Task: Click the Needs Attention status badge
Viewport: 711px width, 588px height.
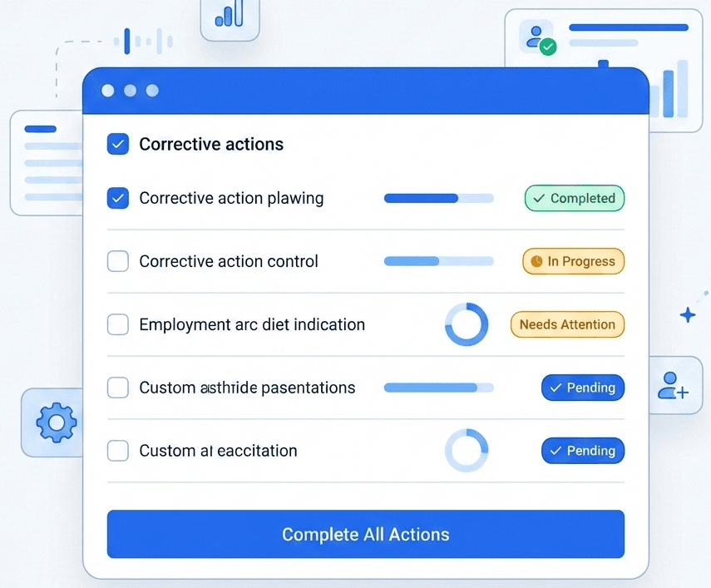Action: click(567, 324)
